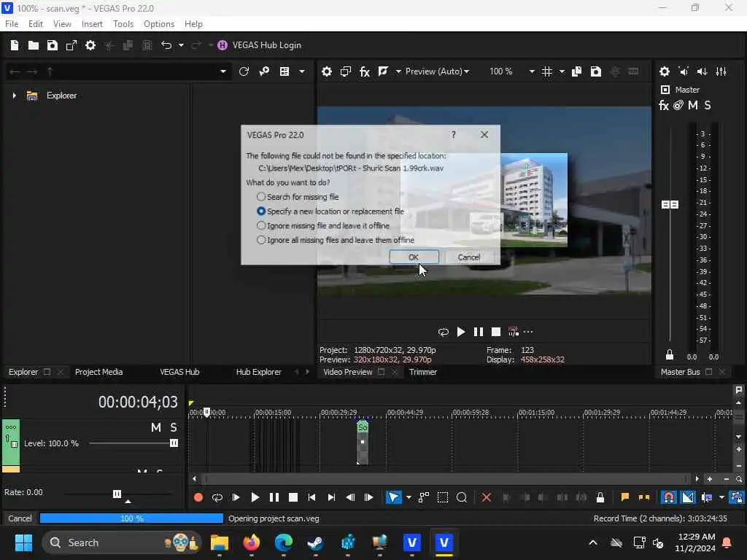
Task: Open overlays dropdown arrow beside grid icon
Action: (562, 71)
